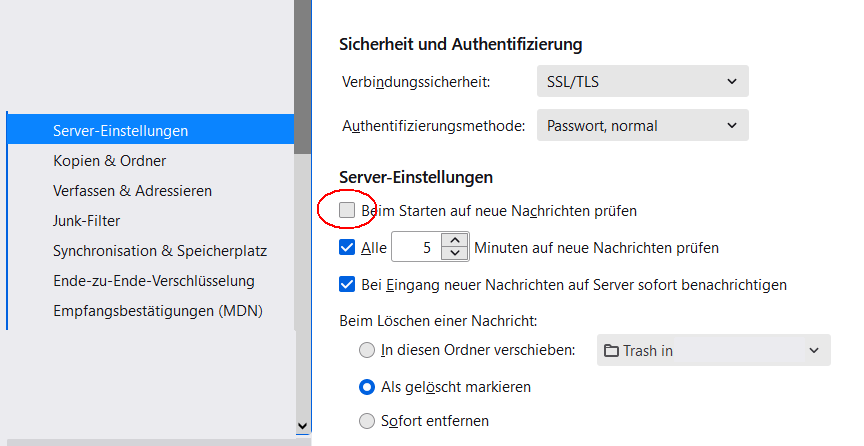Open "Kopien & Ordner" settings
The height and width of the screenshot is (446, 864).
click(x=110, y=160)
